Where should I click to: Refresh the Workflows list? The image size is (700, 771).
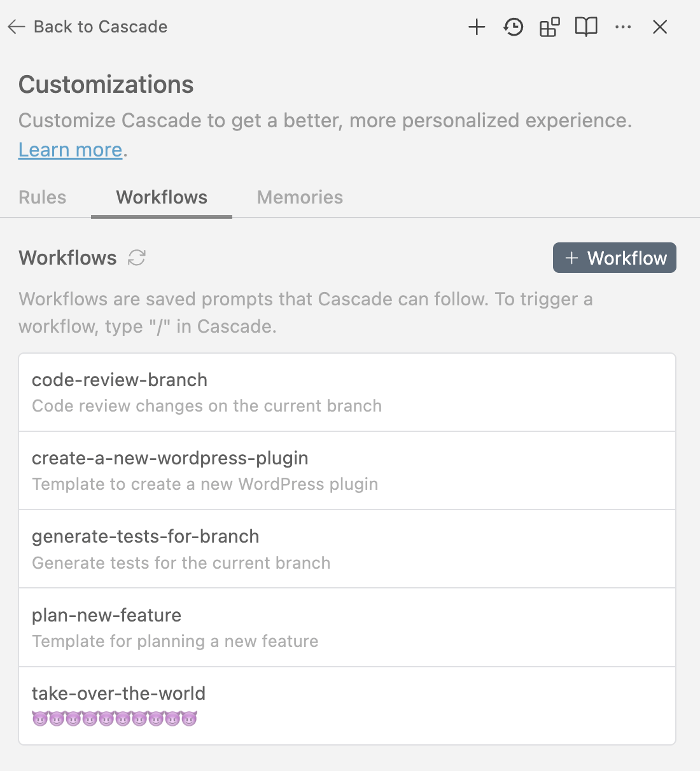click(x=137, y=258)
